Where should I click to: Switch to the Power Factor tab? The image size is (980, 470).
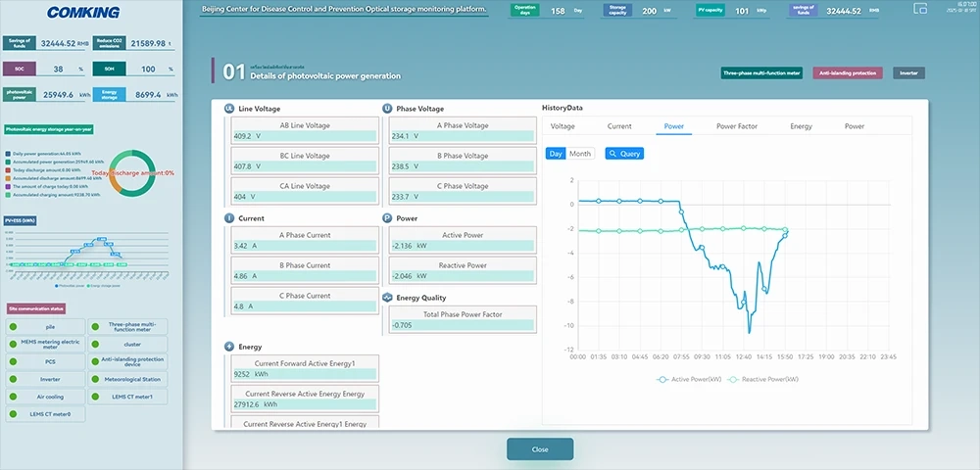737,126
